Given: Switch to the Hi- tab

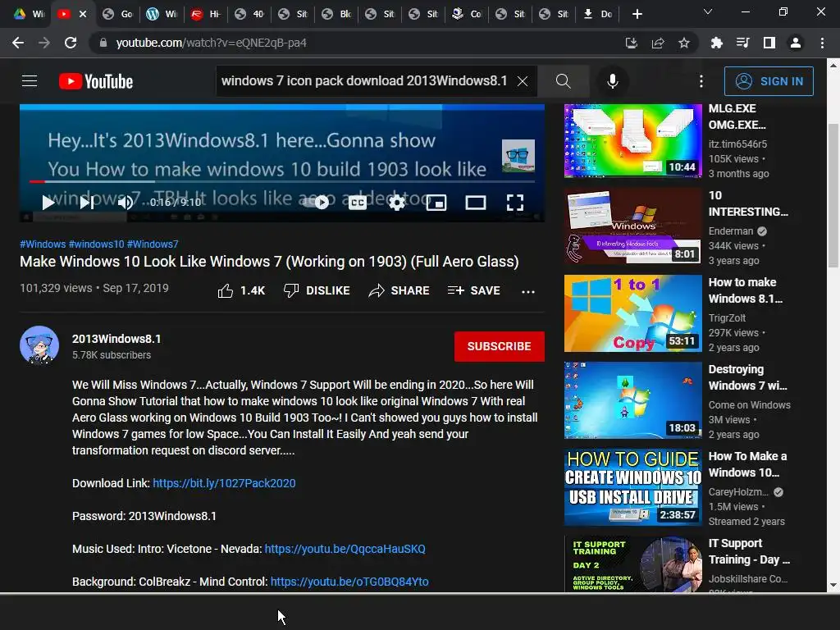Looking at the screenshot, I should point(205,14).
